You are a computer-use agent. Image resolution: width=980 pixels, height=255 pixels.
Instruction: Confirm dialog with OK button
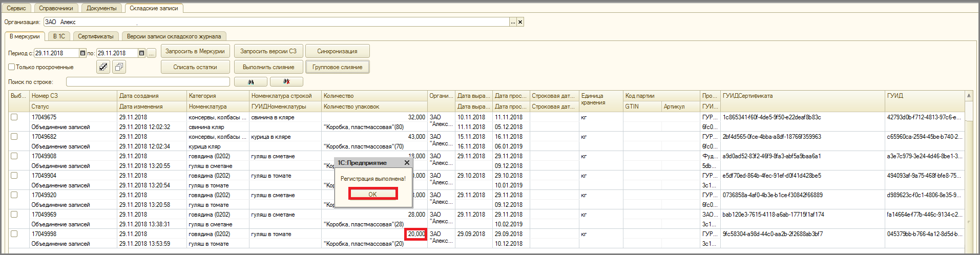(x=372, y=194)
